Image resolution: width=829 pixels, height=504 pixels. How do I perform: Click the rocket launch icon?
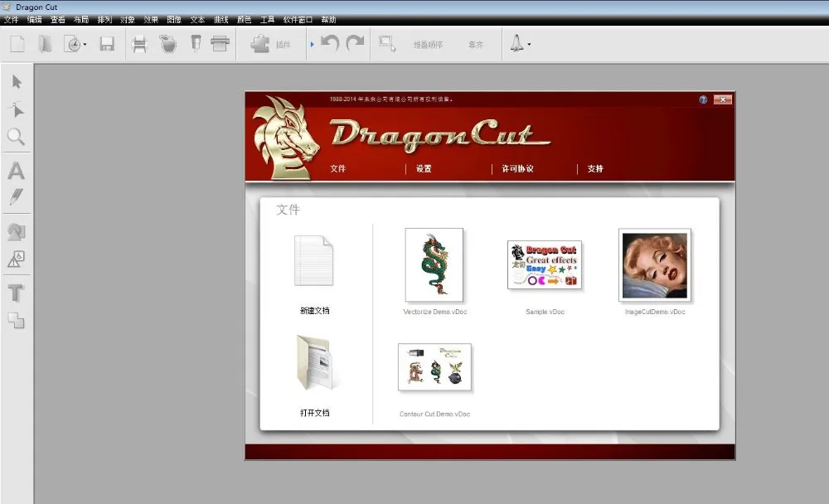point(517,43)
